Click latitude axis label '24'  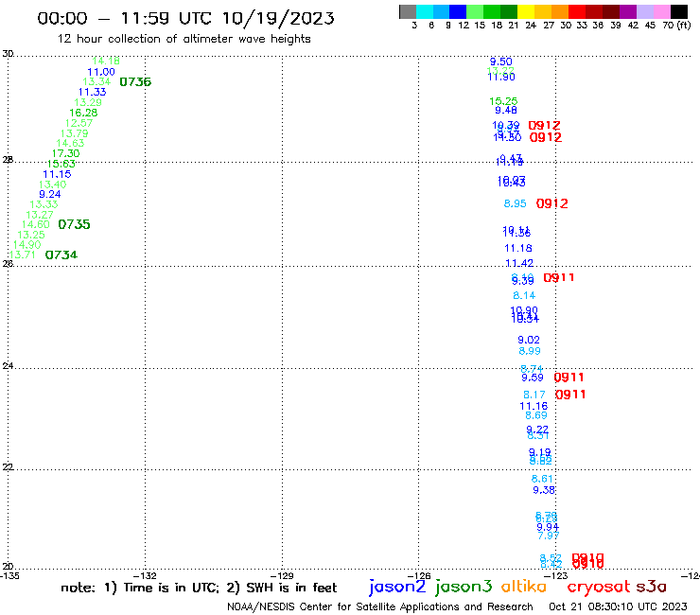[8, 366]
